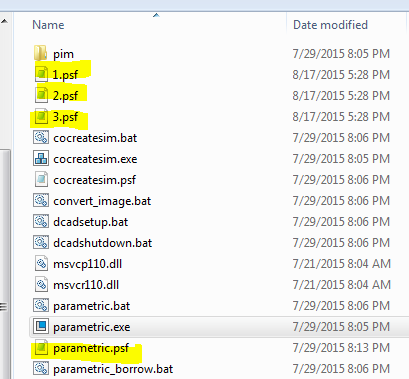Click the date modified of dcadshutdown.bat

(341, 243)
